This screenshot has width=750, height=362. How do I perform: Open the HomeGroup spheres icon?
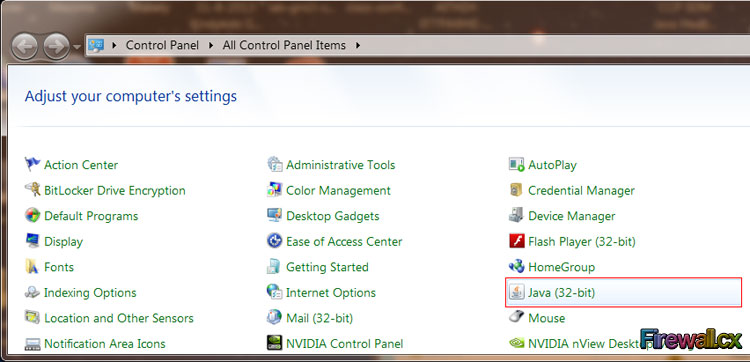[517, 267]
